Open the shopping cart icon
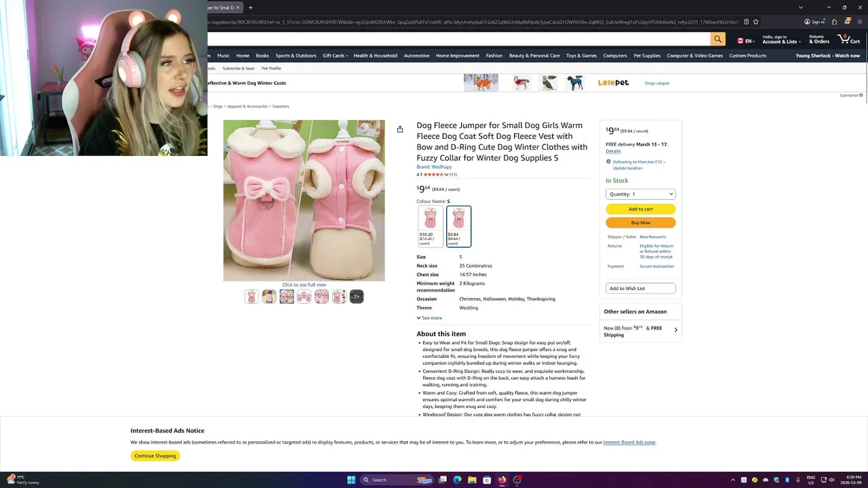 tap(848, 39)
